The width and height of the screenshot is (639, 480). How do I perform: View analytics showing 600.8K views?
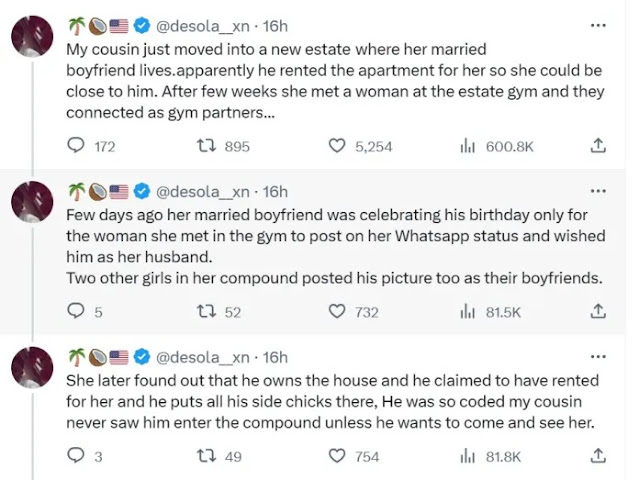466,146
